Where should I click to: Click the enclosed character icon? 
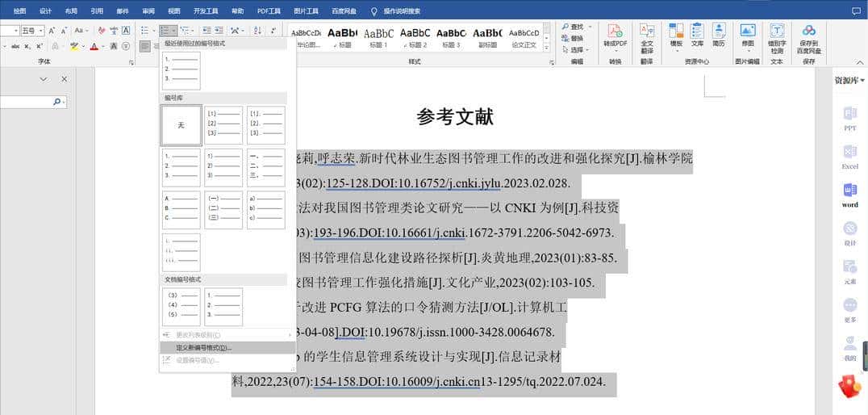(x=126, y=46)
